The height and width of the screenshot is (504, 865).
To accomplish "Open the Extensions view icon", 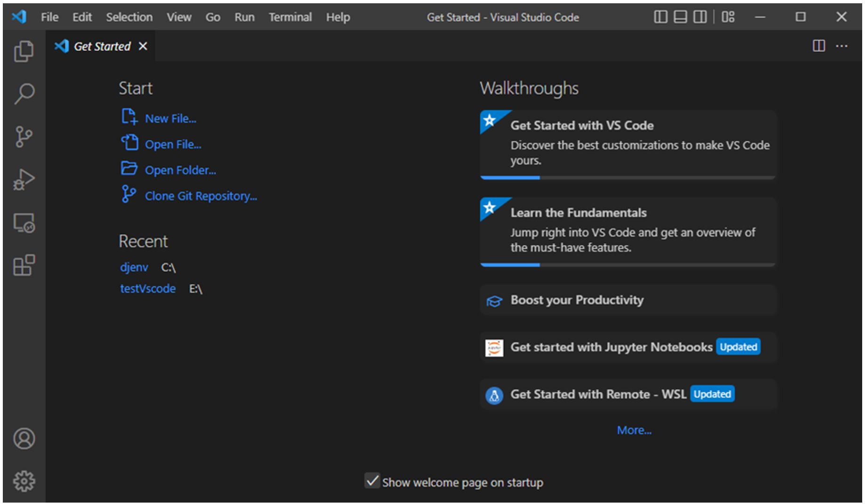I will [24, 266].
